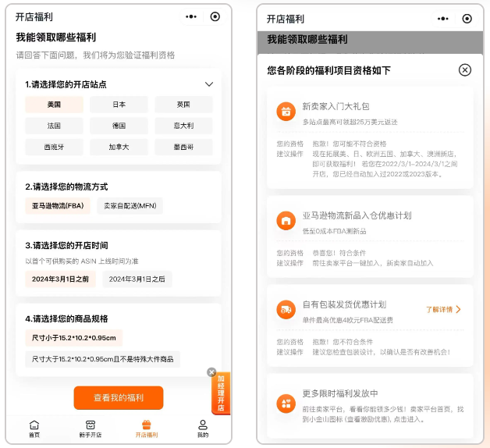This screenshot has width=490, height=448.
Task: Select 西班牙 site option
Action: [x=54, y=147]
